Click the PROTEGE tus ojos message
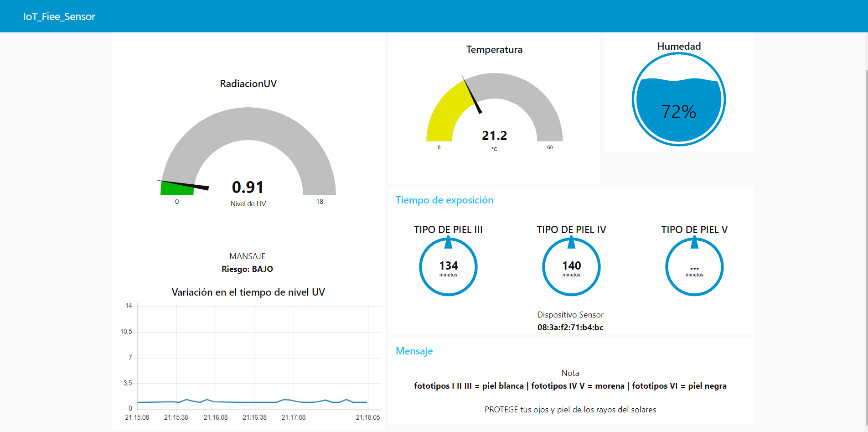 pos(570,410)
